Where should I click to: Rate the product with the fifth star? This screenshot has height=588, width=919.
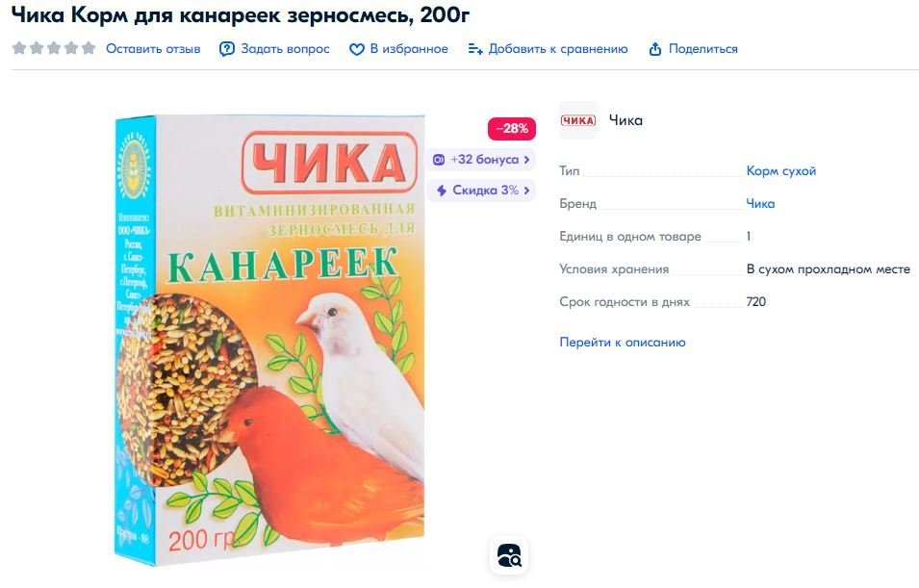click(x=89, y=48)
